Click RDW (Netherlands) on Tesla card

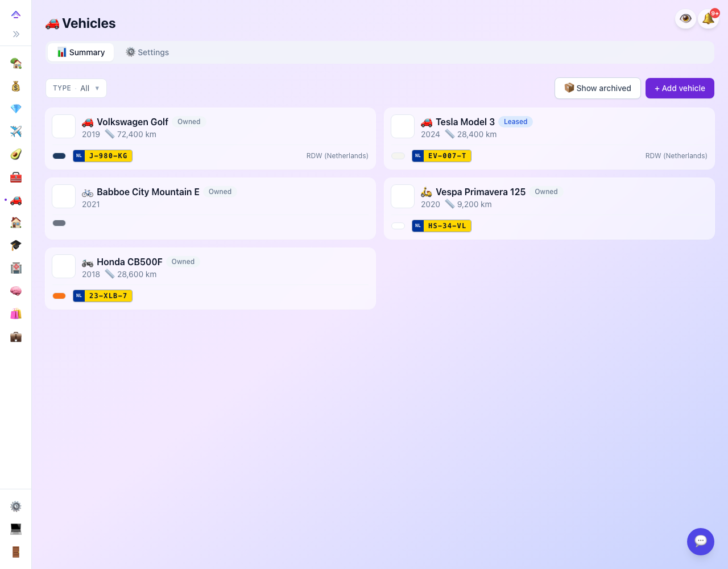click(676, 156)
